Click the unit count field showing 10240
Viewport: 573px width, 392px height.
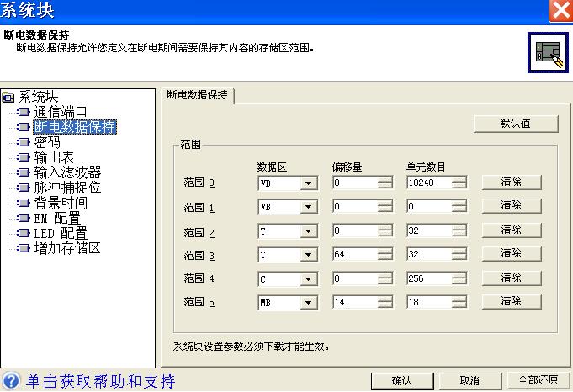pyautogui.click(x=428, y=183)
